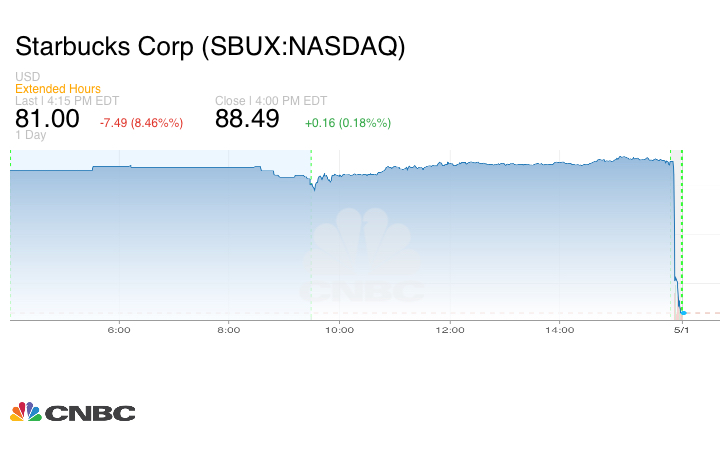Screen dimensions: 720x450
Task: Click the faded CNBC watermark inside the chart
Action: pyautogui.click(x=363, y=258)
